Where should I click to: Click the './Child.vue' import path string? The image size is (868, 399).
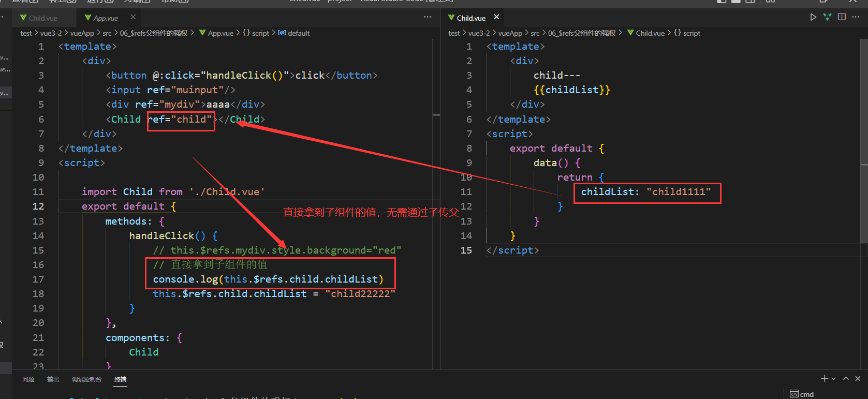pyautogui.click(x=227, y=191)
